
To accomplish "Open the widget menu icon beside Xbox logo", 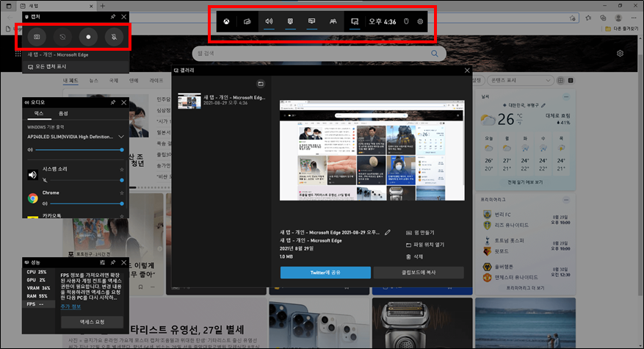I will (247, 22).
